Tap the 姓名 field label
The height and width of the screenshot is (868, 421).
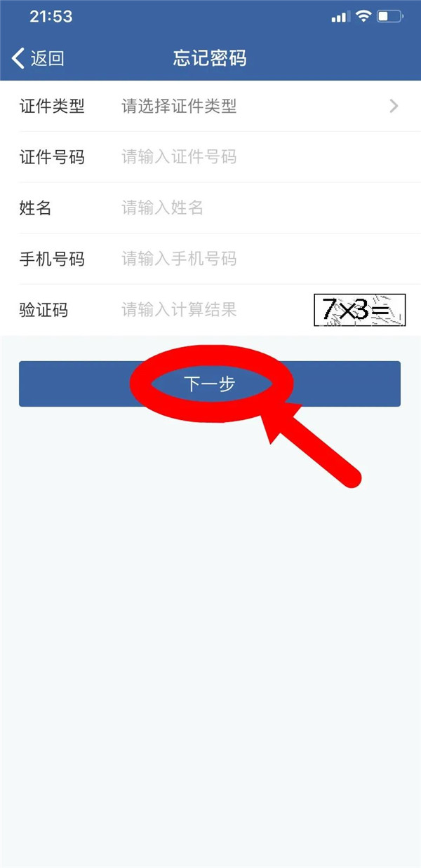point(35,208)
